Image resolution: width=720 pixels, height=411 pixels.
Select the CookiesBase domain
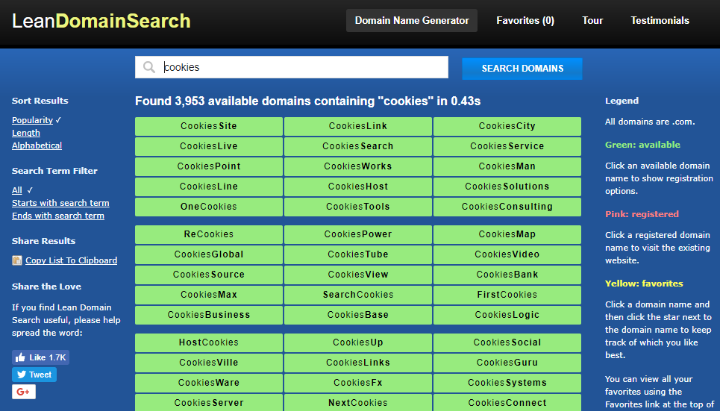point(358,315)
